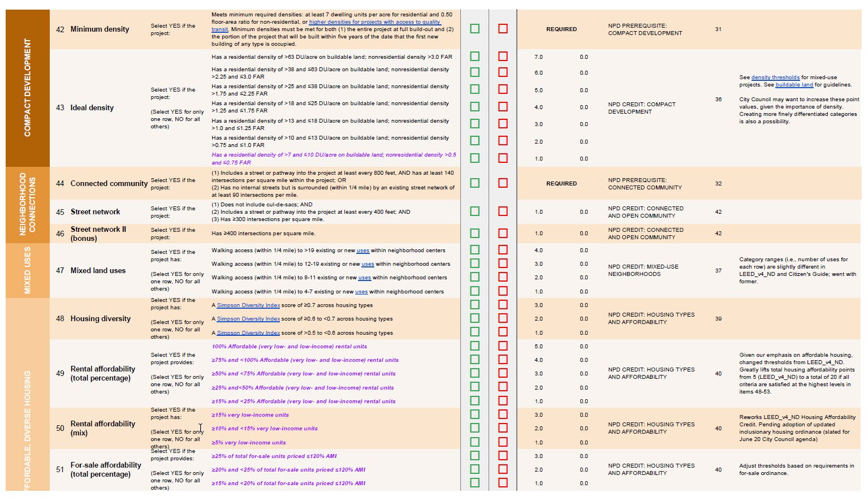Select the MIXED USES section header cell
Viewport: 868px width, 501px height.
click(27, 270)
